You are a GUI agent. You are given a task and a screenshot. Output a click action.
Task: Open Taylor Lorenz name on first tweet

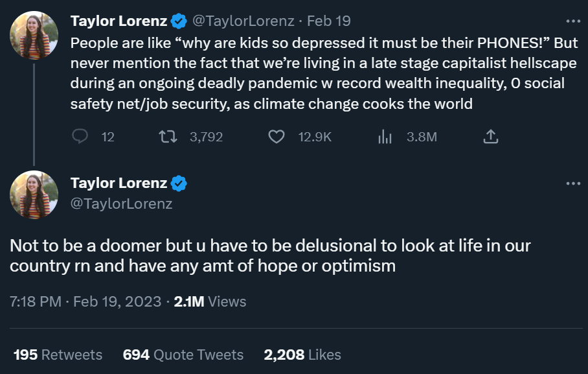[119, 21]
